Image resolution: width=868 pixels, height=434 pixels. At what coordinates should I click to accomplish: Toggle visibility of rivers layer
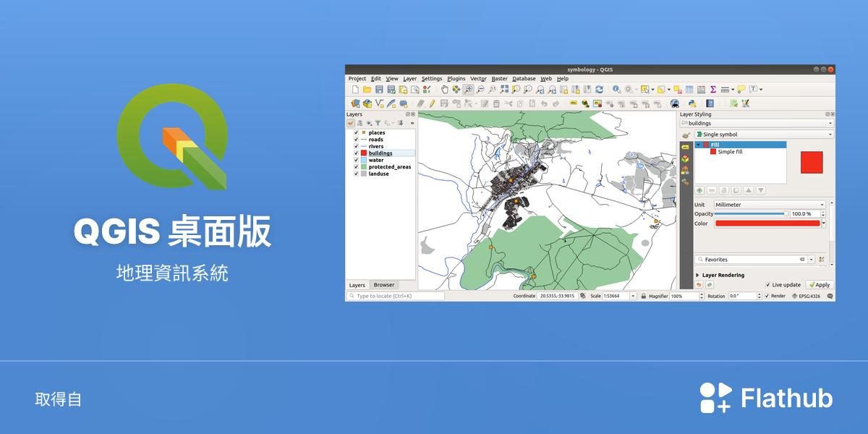point(356,146)
